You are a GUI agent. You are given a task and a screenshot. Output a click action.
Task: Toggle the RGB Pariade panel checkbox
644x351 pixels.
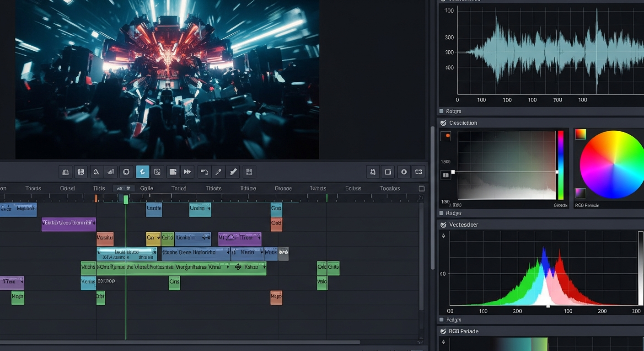pyautogui.click(x=443, y=331)
